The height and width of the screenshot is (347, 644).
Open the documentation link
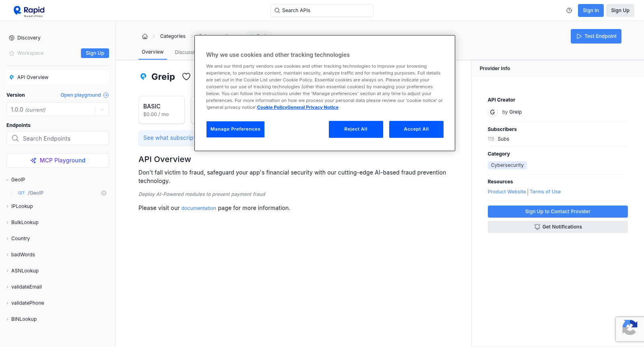pyautogui.click(x=199, y=208)
